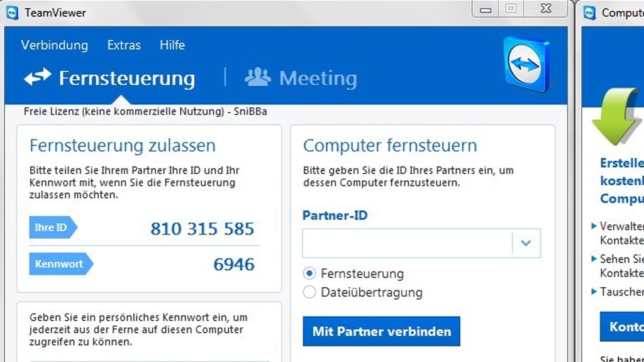Select the Dateiübertragung radio button
This screenshot has width=644, height=362.
click(x=309, y=292)
